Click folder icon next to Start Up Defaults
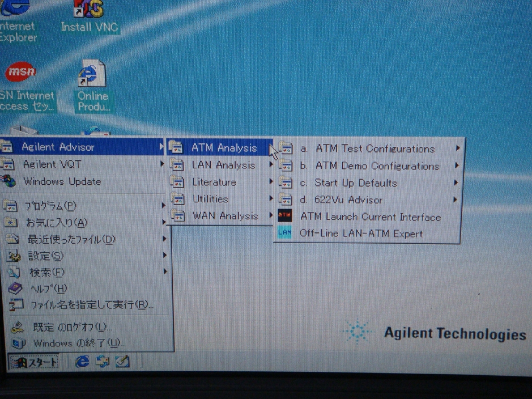Viewport: 532px width, 399px height. click(x=286, y=183)
